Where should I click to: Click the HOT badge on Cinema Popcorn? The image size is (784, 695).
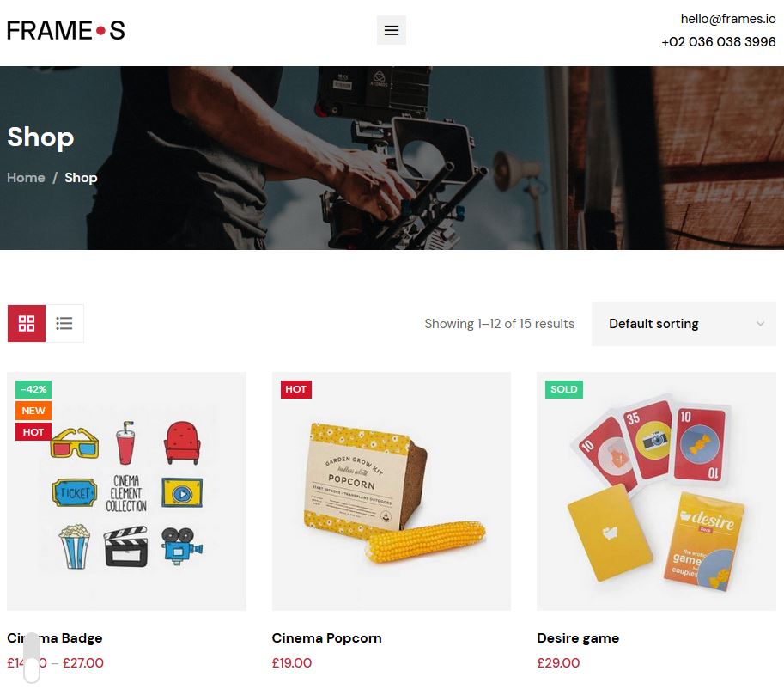(x=296, y=389)
